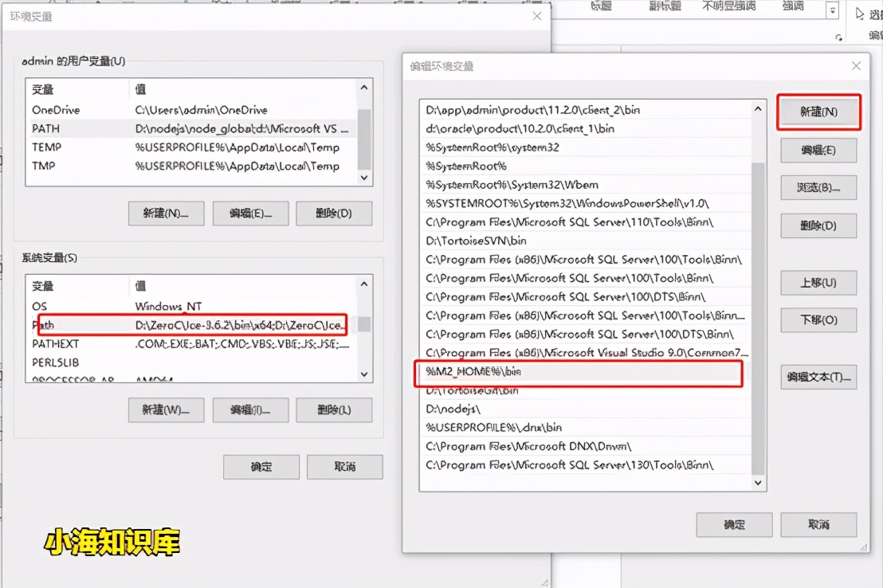Select Program Files\Microsoft SQL Server\100\DTS\Binn\ entry
Image resolution: width=883 pixels, height=588 pixels.
pos(587,297)
